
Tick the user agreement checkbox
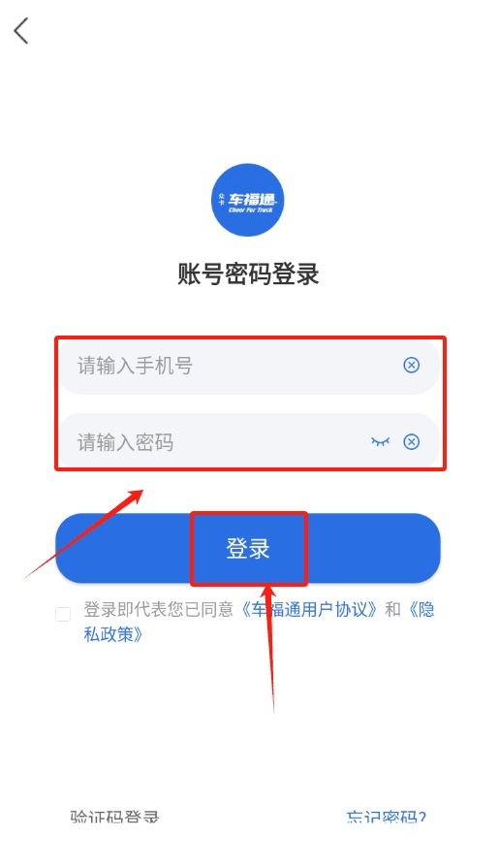tap(63, 614)
